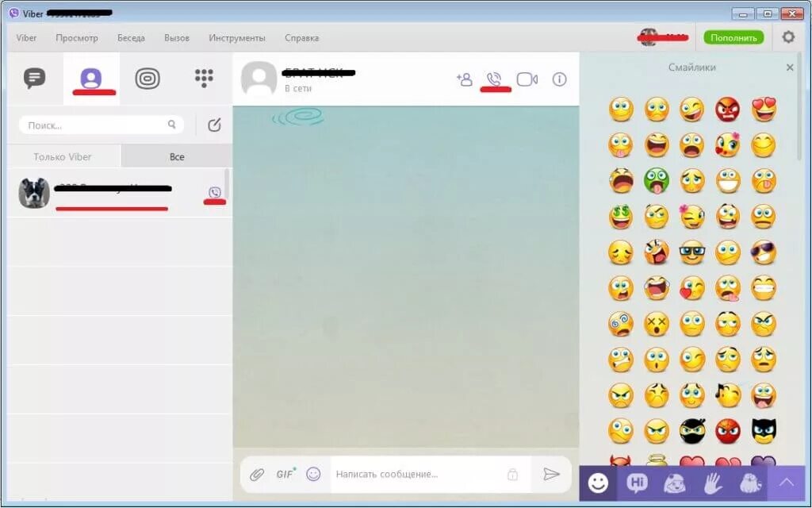
Task: Open the Вызов menu
Action: pos(177,38)
